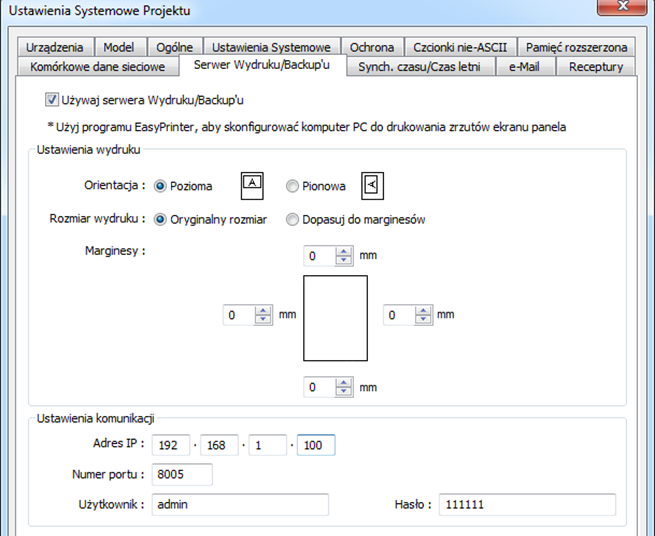Click the margin page preview rectangle
This screenshot has height=536, width=655.
[335, 318]
